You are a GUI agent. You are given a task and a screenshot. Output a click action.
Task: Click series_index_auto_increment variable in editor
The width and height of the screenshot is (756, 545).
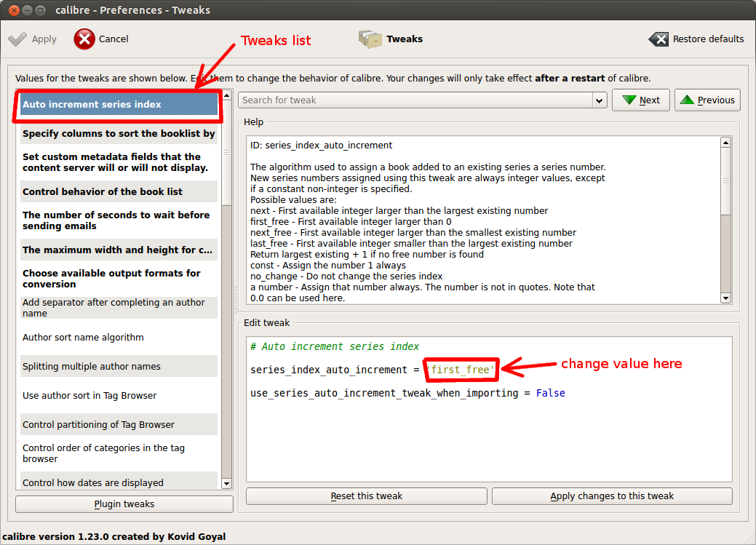pyautogui.click(x=329, y=370)
